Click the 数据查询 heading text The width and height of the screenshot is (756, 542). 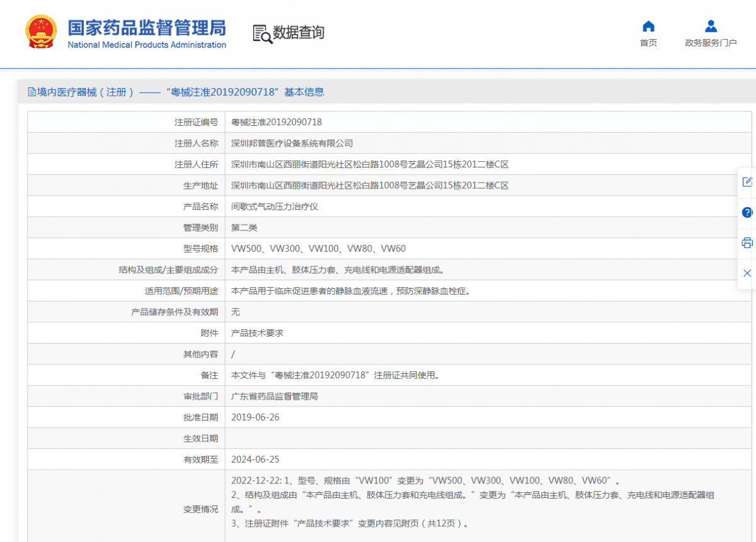coord(299,33)
